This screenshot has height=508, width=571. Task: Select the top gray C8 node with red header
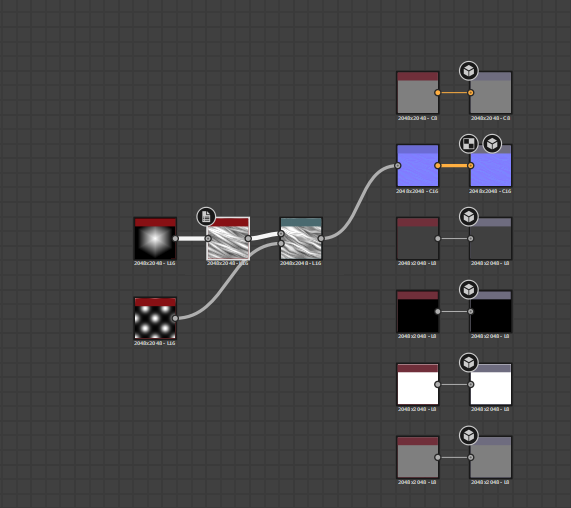click(418, 92)
